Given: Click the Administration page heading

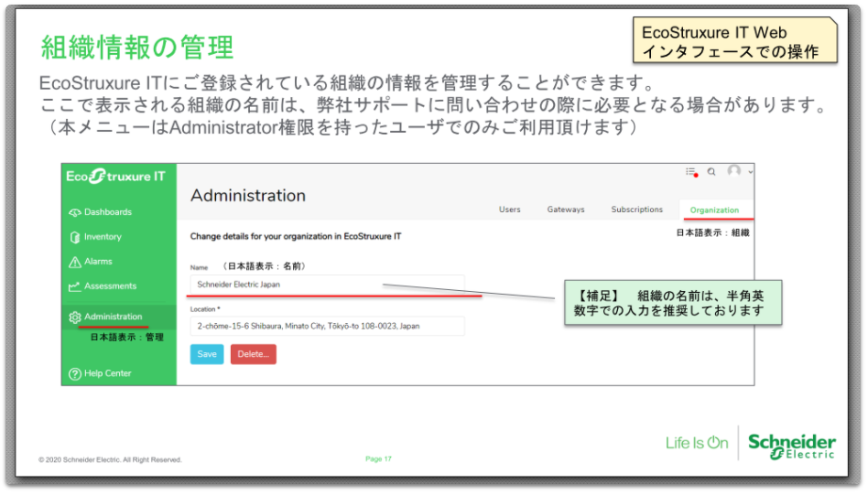Looking at the screenshot, I should click(x=248, y=196).
